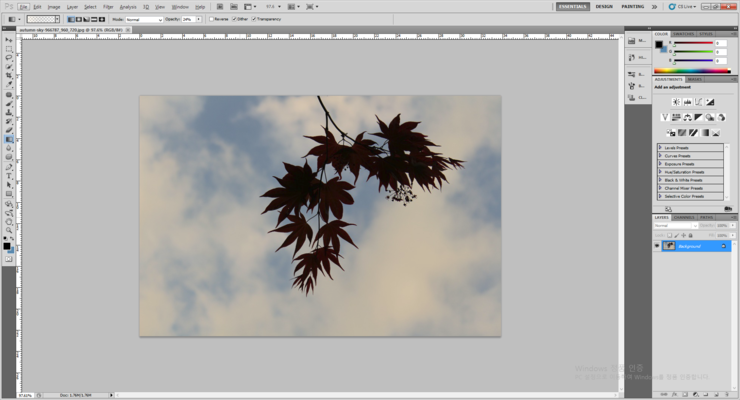Toggle the Dither checkbox
The image size is (740, 400).
pyautogui.click(x=235, y=19)
